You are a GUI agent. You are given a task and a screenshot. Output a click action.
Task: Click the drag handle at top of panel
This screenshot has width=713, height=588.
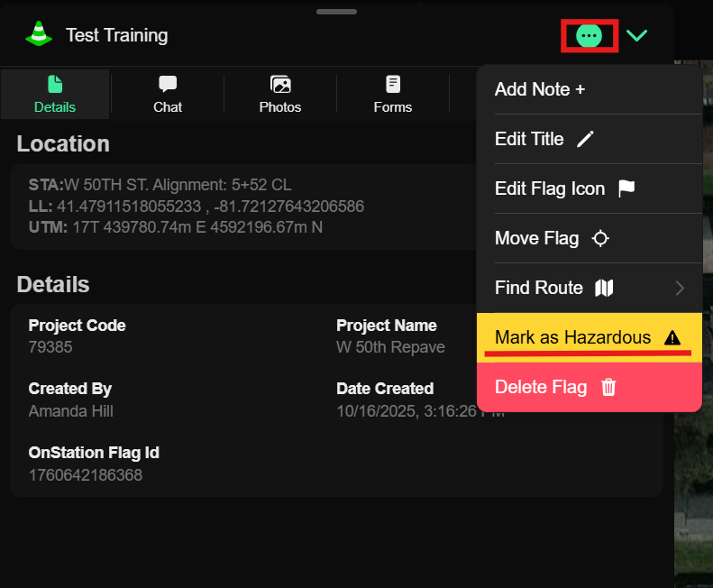click(337, 12)
